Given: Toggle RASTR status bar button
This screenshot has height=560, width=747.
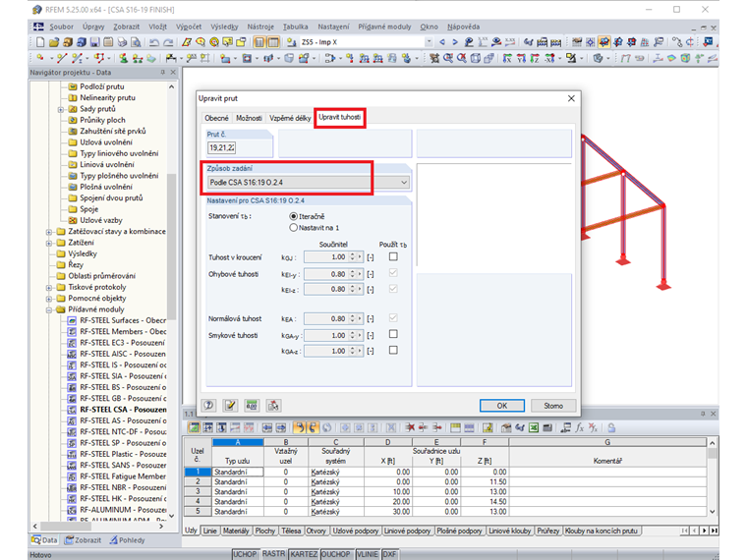Looking at the screenshot, I should [273, 554].
